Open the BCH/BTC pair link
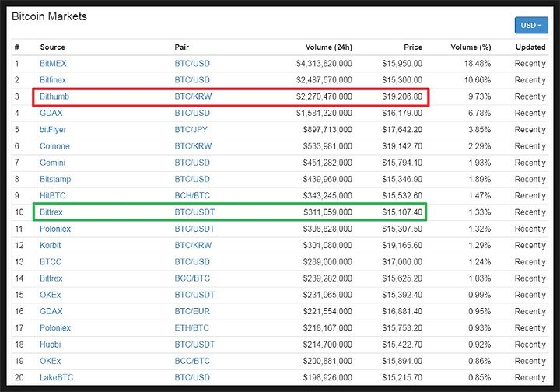The width and height of the screenshot is (560, 392). tap(192, 196)
